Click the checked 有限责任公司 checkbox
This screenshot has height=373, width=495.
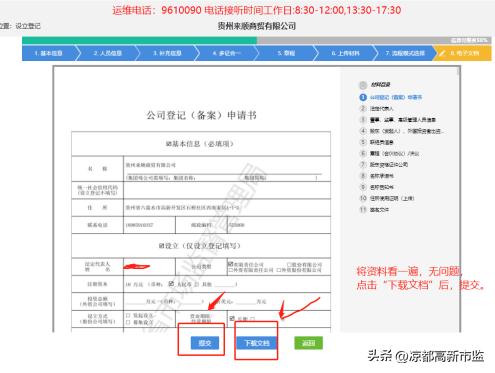[x=230, y=264]
